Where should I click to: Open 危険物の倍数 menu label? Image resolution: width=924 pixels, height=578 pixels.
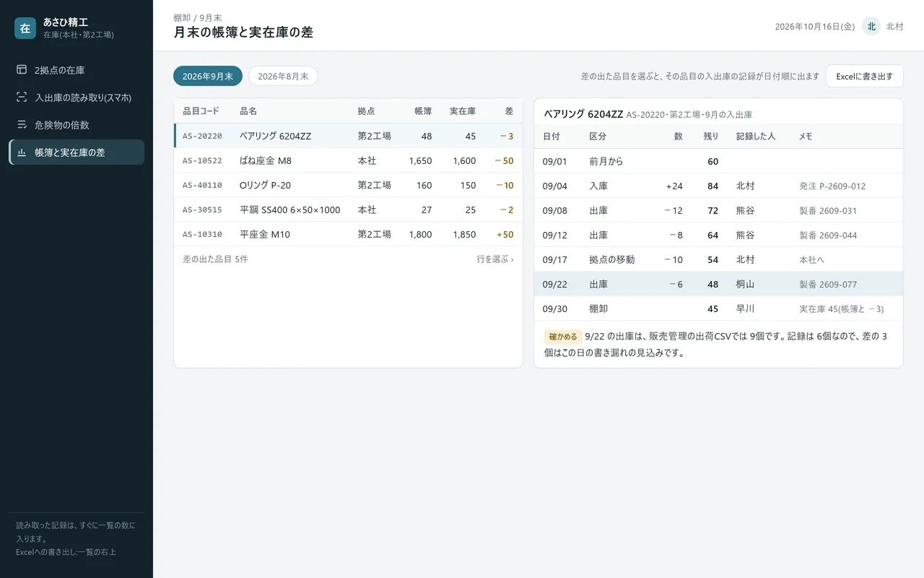[x=62, y=125]
